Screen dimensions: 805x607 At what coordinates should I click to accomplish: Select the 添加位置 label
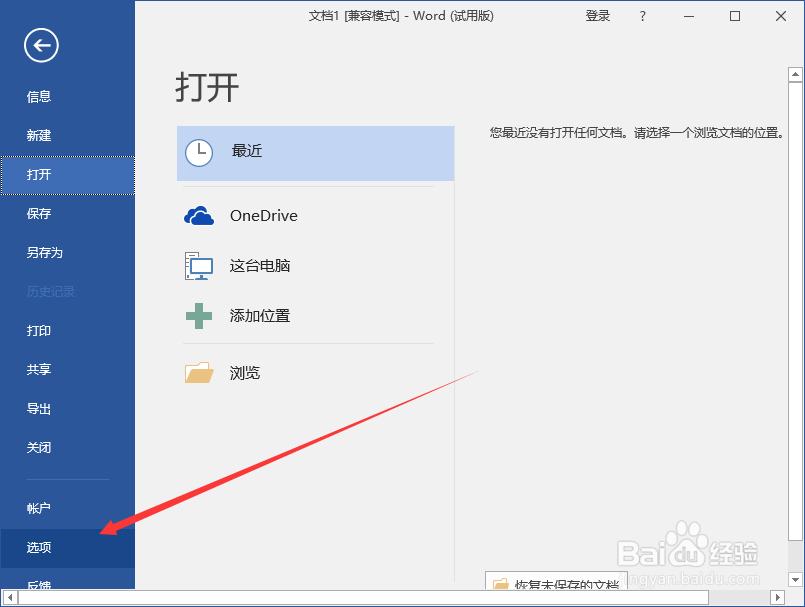[x=260, y=315]
